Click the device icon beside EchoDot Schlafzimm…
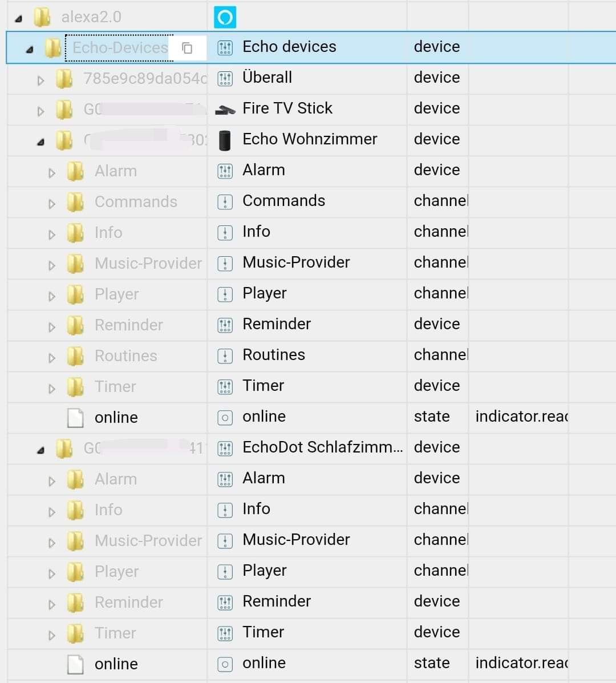This screenshot has height=683, width=616. pyautogui.click(x=225, y=448)
